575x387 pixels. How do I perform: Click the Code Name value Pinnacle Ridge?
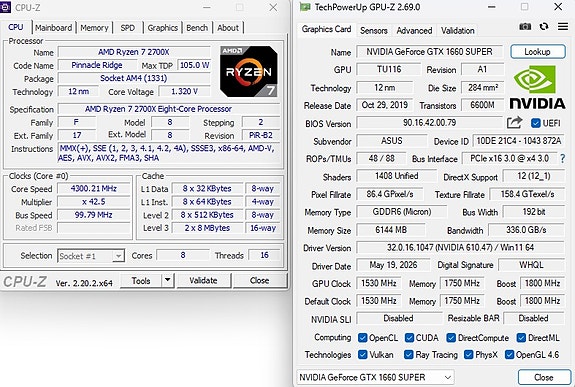tap(97, 65)
